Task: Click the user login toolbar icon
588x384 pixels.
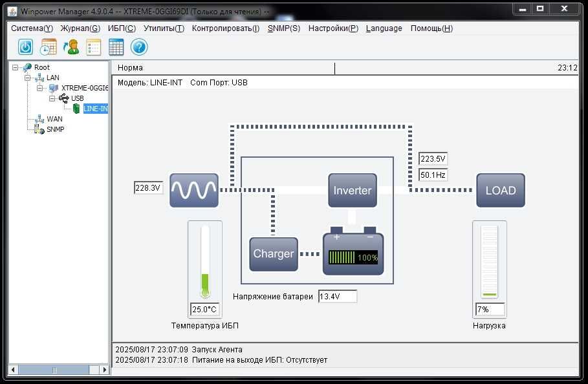Action: [71, 47]
